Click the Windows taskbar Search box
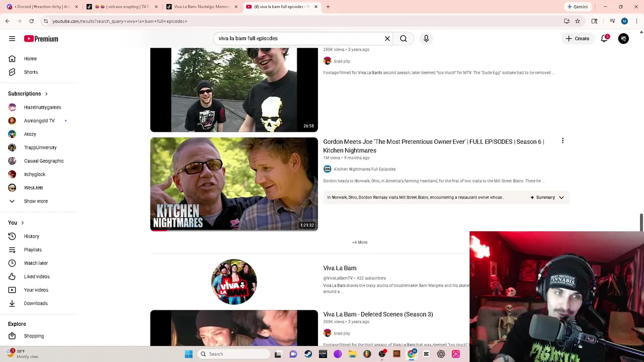644x362 pixels. pos(234,354)
